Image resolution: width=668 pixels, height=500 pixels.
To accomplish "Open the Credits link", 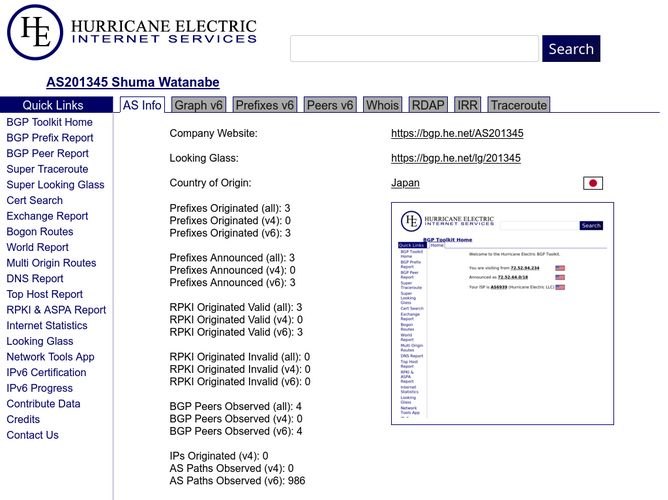I will tap(23, 420).
